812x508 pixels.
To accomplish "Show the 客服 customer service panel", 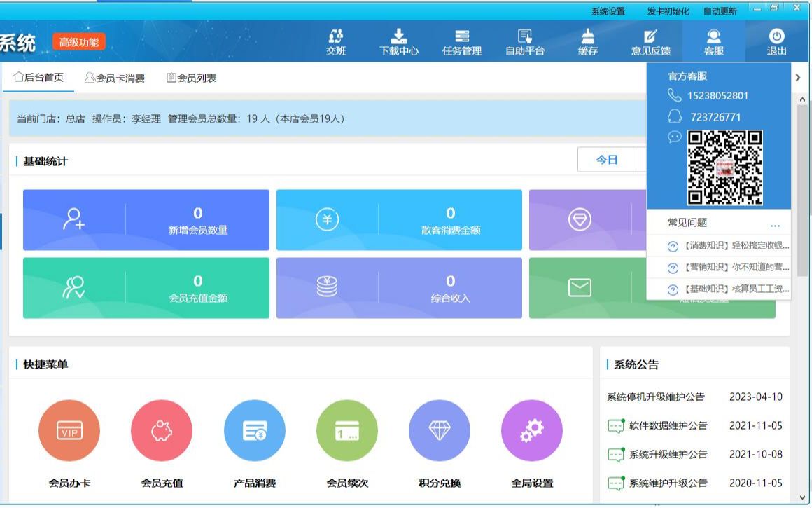I will click(x=714, y=41).
